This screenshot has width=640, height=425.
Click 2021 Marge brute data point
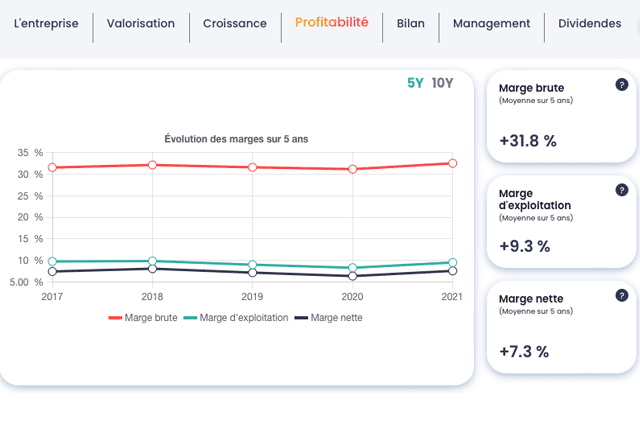[x=452, y=163]
